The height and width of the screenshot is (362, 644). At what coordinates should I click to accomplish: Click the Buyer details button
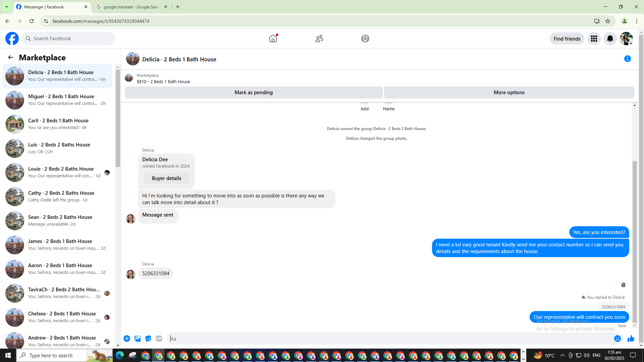[166, 178]
